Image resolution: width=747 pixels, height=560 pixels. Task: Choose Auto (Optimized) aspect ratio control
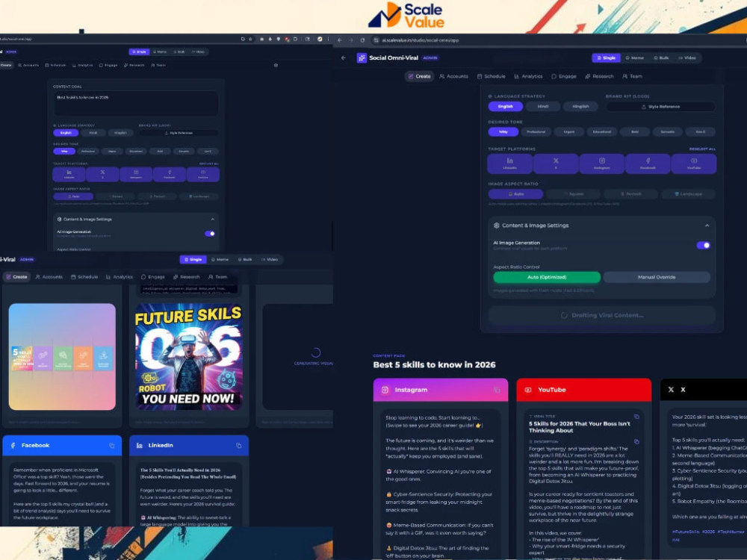coord(547,277)
